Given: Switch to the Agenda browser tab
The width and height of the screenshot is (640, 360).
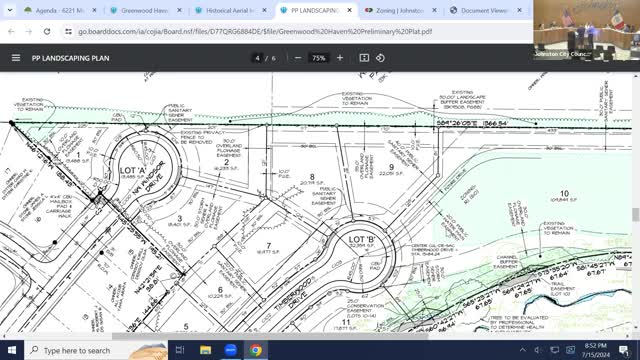Looking at the screenshot, I should pos(60,10).
